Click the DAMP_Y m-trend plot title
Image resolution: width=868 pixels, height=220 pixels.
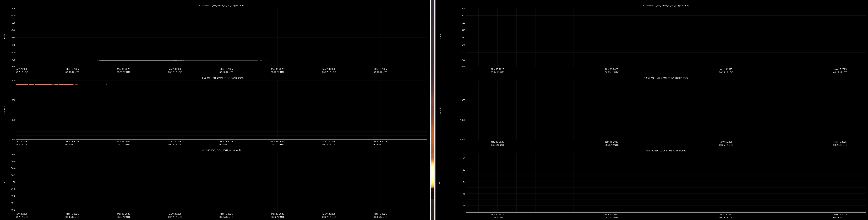click(665, 78)
